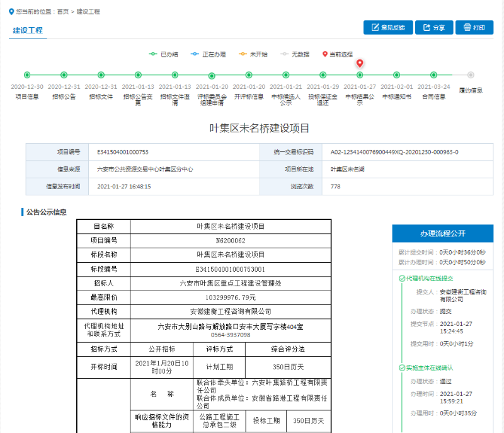Click the 公告公示信息 section heading
The height and width of the screenshot is (433, 504).
tap(46, 212)
